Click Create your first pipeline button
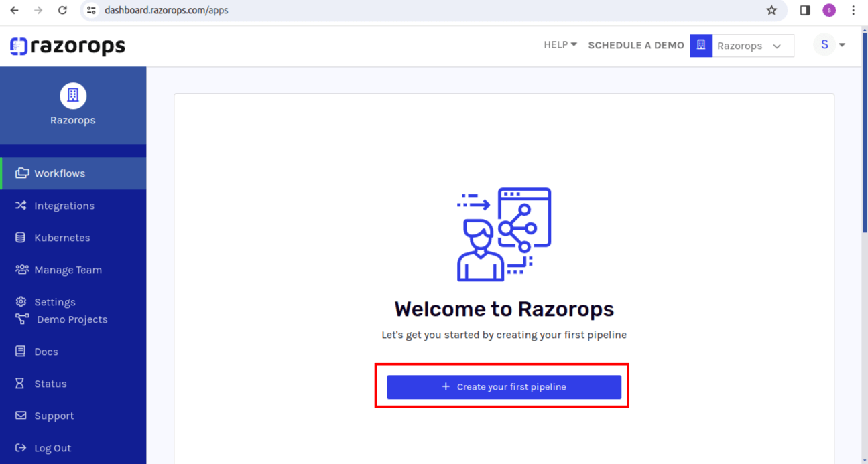Screen dimensions: 868x464 pos(503,387)
